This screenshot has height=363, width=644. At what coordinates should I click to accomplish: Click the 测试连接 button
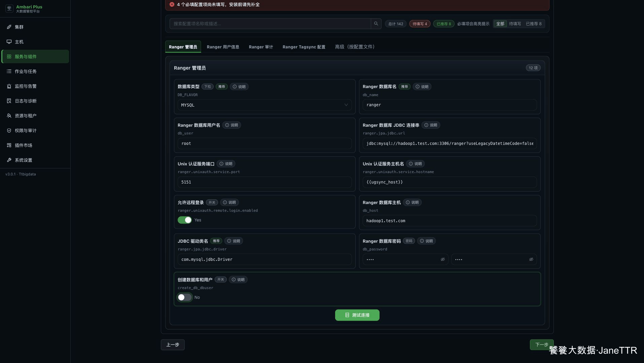pos(357,315)
